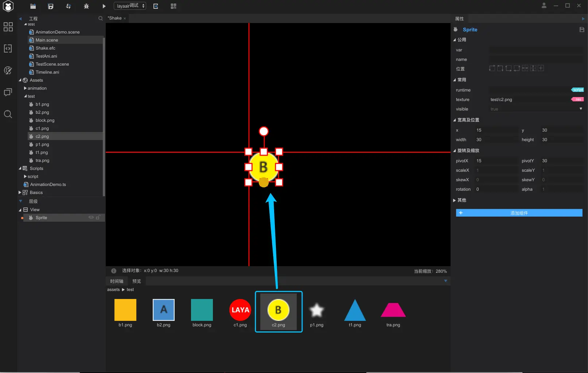Click the LayaAir logo at top left
The image size is (588, 373).
(8, 6)
